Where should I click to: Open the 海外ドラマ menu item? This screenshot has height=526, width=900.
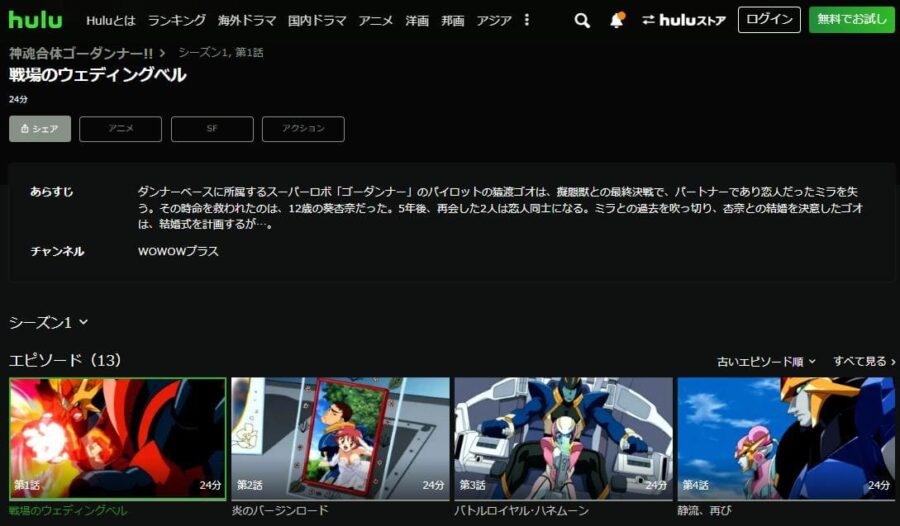tap(247, 21)
